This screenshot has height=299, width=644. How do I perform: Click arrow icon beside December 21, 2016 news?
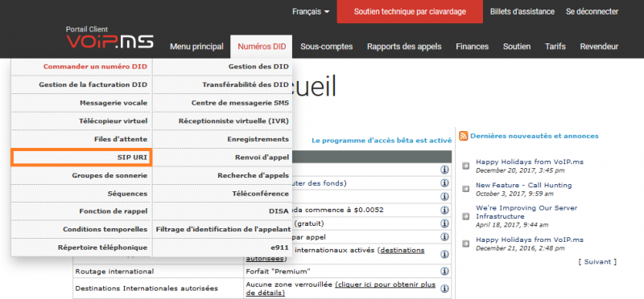[x=466, y=244]
